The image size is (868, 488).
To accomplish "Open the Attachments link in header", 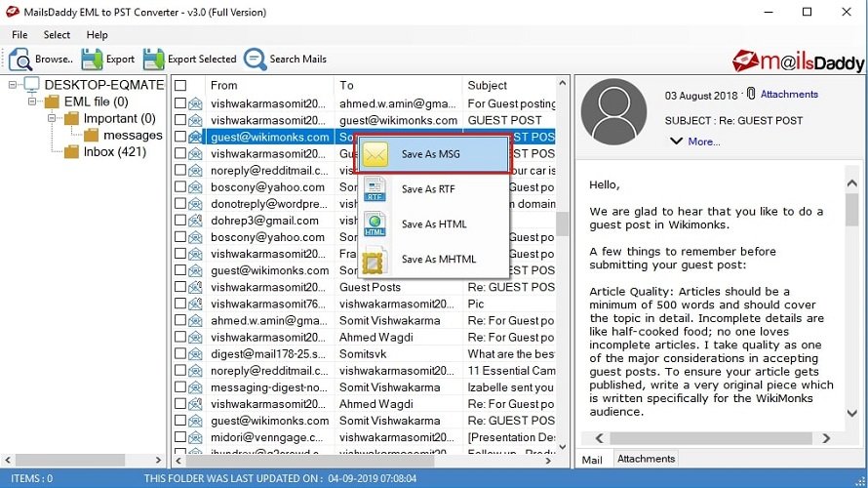I will tap(789, 94).
